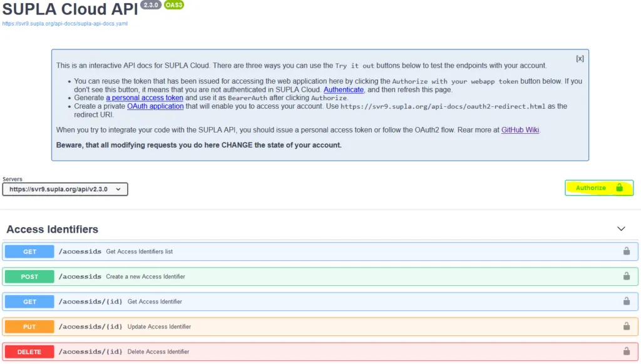The image size is (641, 364).
Task: Follow 'a personal access token' link
Action: [x=145, y=98]
